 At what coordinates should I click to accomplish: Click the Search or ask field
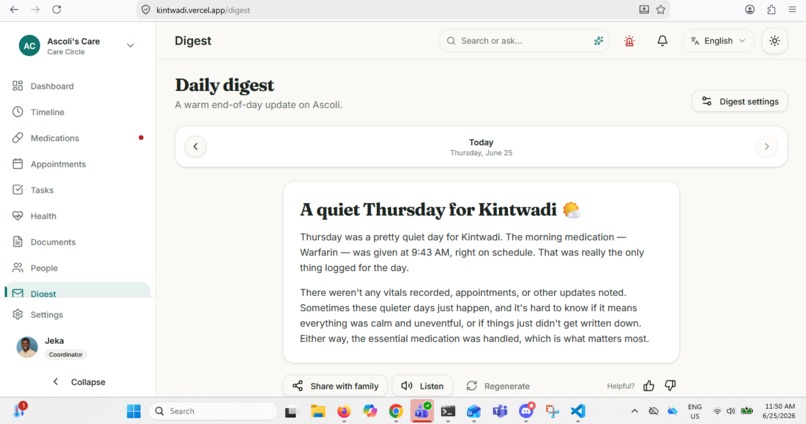pos(523,41)
